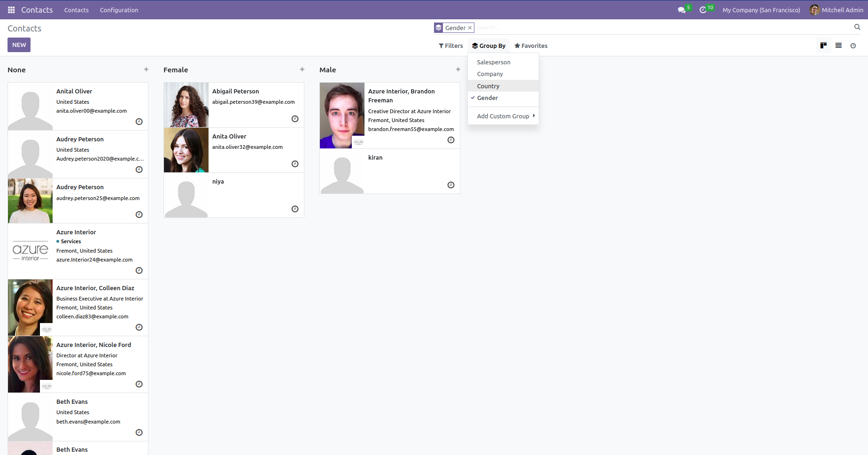
Task: Click Anita Oliver's photo thumbnail
Action: 186,150
